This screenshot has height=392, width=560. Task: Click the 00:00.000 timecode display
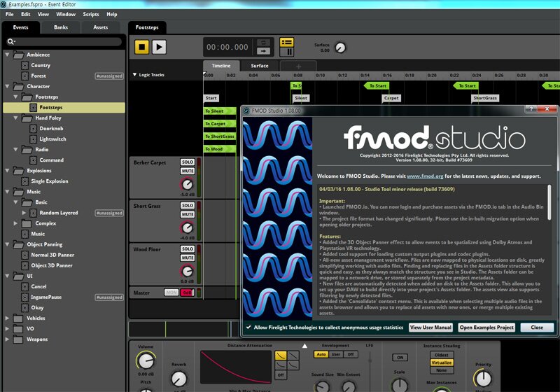pyautogui.click(x=227, y=47)
